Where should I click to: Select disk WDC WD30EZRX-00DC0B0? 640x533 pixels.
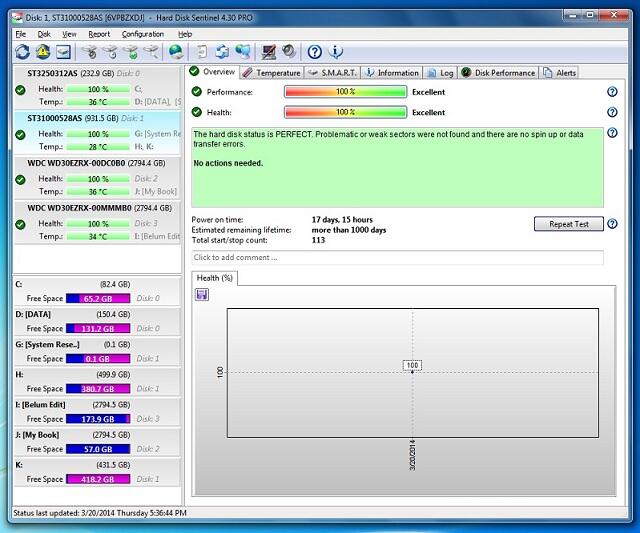98,178
